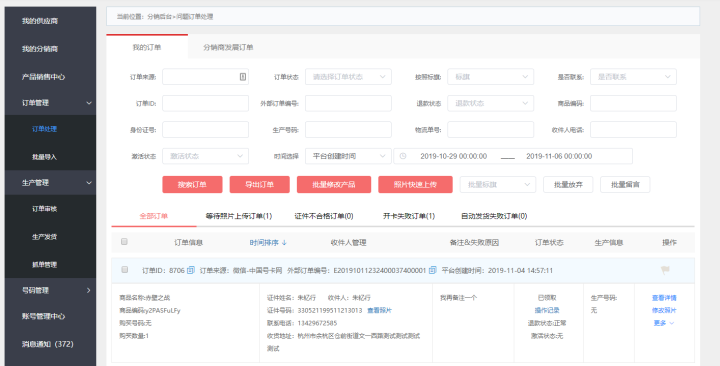The image size is (720, 366).
Task: Focus the 外部订单编号 input field
Action: (348, 103)
